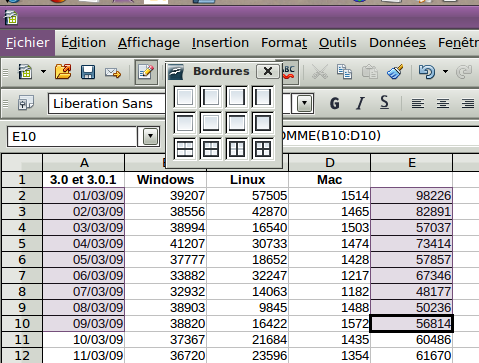Viewport: 479px width, 363px height.
Task: Apply box with all inner lines
Action: pos(262,149)
